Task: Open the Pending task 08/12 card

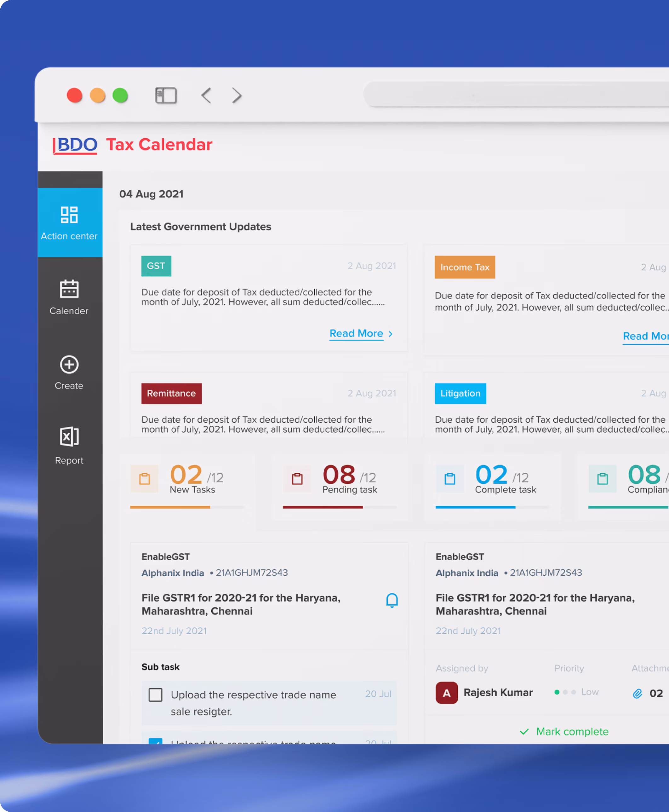Action: click(x=340, y=487)
